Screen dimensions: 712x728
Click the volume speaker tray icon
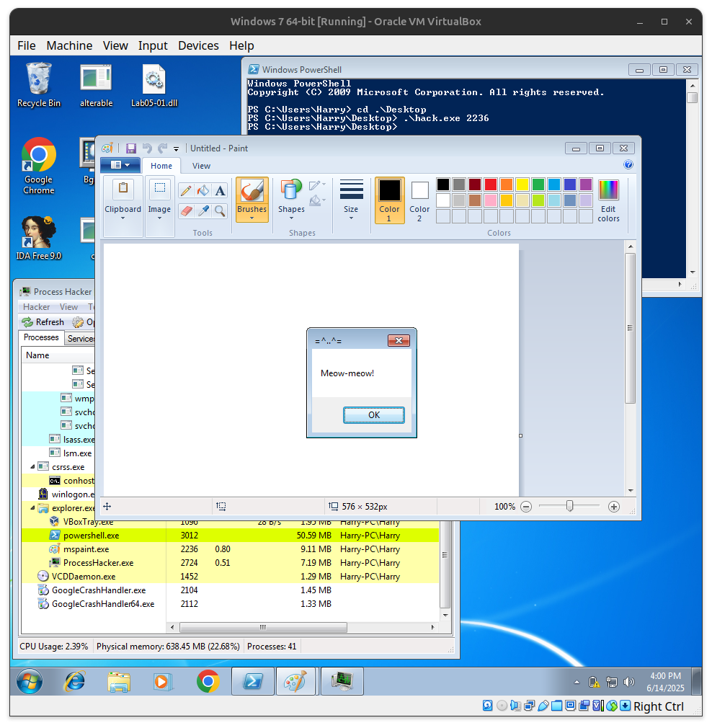(x=628, y=682)
